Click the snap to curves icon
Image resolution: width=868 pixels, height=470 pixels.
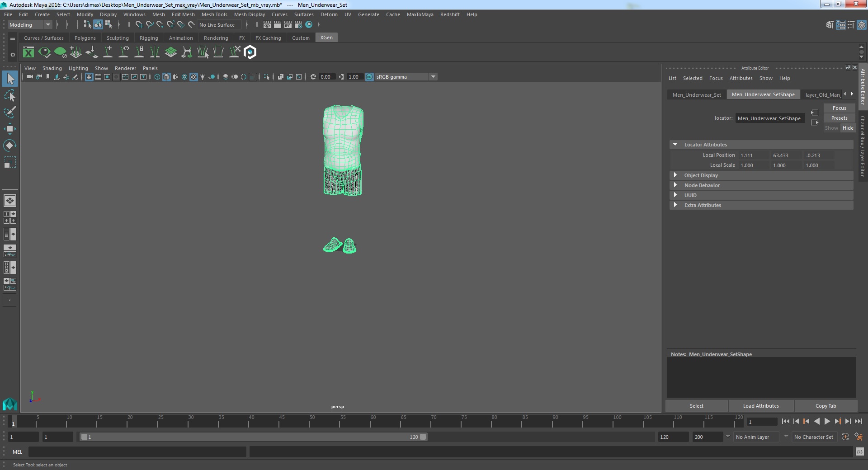coord(150,25)
